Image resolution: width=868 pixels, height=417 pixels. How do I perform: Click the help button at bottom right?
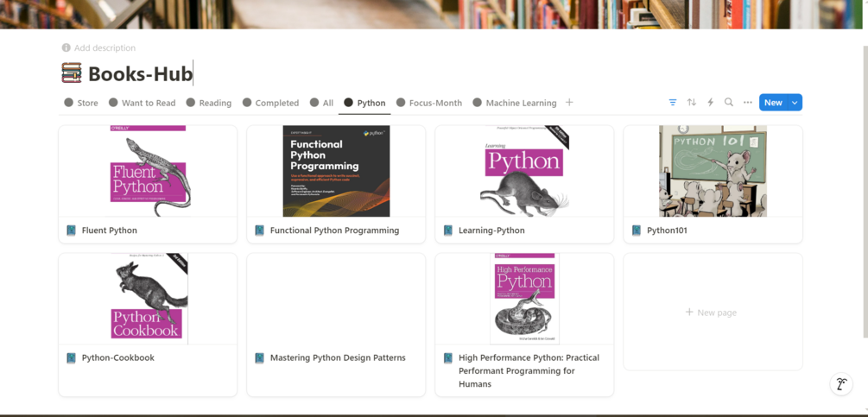[841, 384]
